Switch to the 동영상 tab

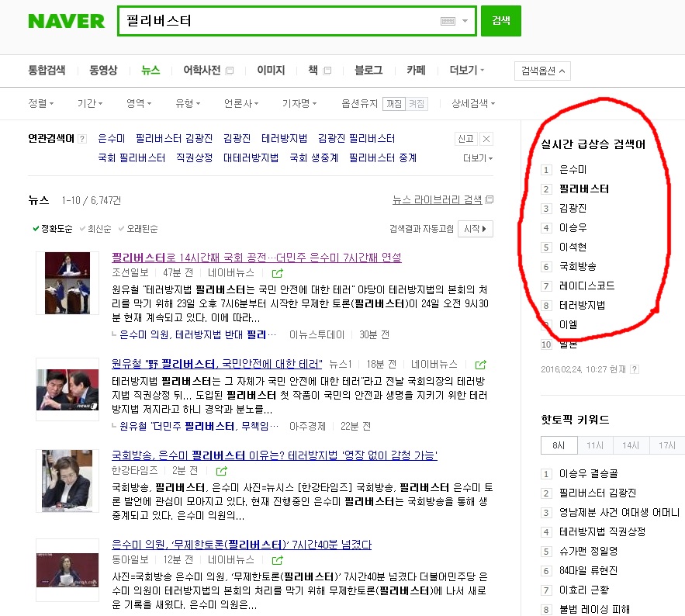(x=103, y=71)
